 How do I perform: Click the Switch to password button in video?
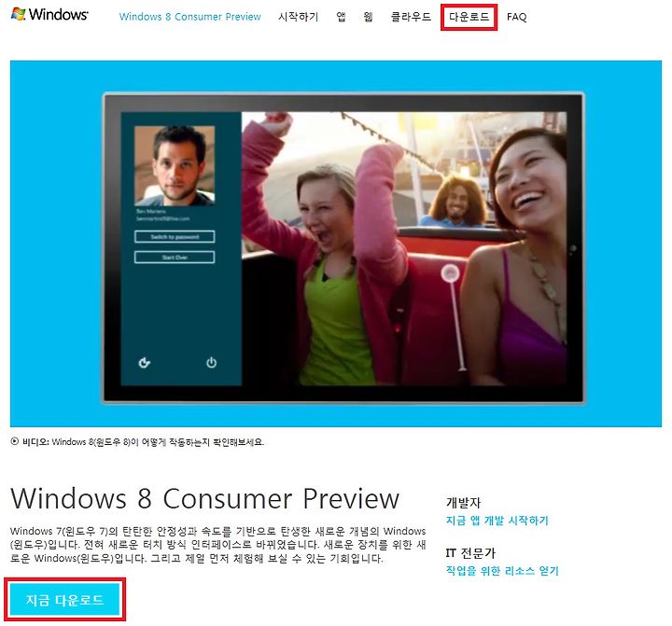(x=175, y=237)
